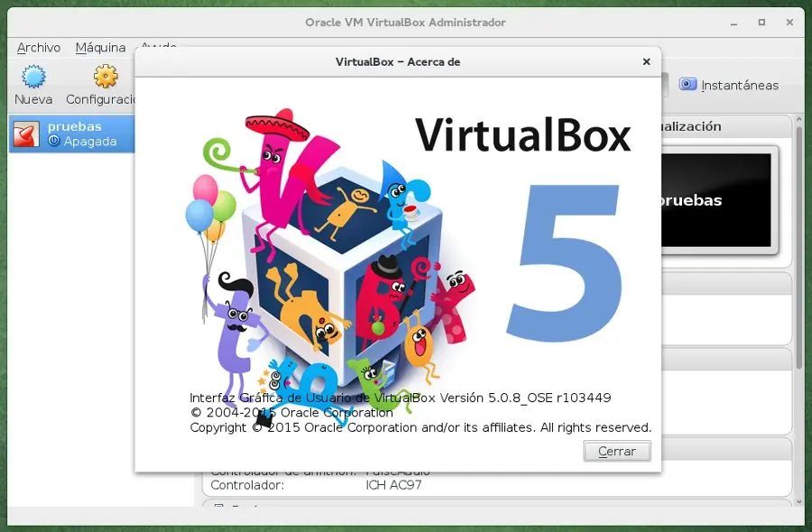Click the VirtualBox logo title text
The width and height of the screenshot is (812, 532).
pyautogui.click(x=523, y=135)
